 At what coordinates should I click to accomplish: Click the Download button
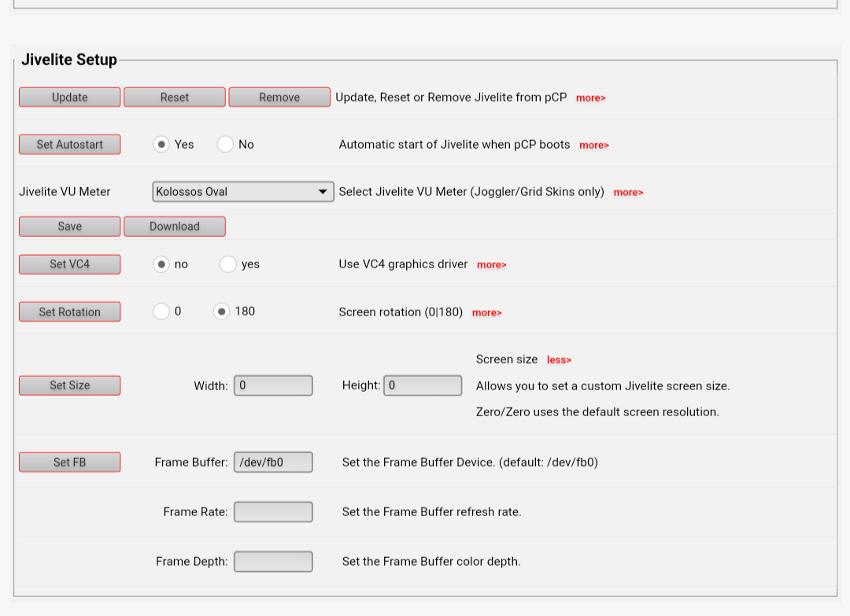coord(175,227)
